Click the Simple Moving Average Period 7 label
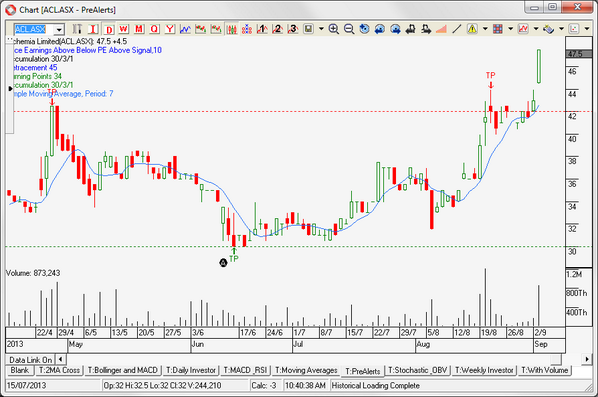The image size is (598, 397). [63, 94]
